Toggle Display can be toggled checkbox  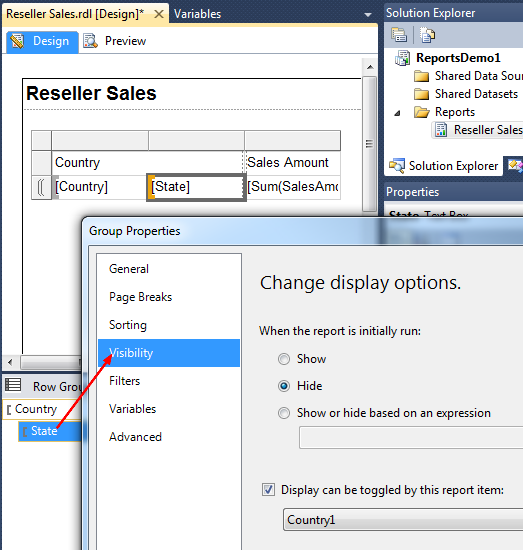[x=268, y=490]
